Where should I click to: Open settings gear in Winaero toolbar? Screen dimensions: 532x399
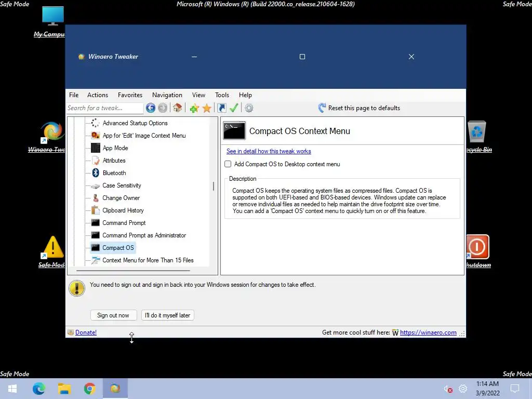[x=249, y=108]
